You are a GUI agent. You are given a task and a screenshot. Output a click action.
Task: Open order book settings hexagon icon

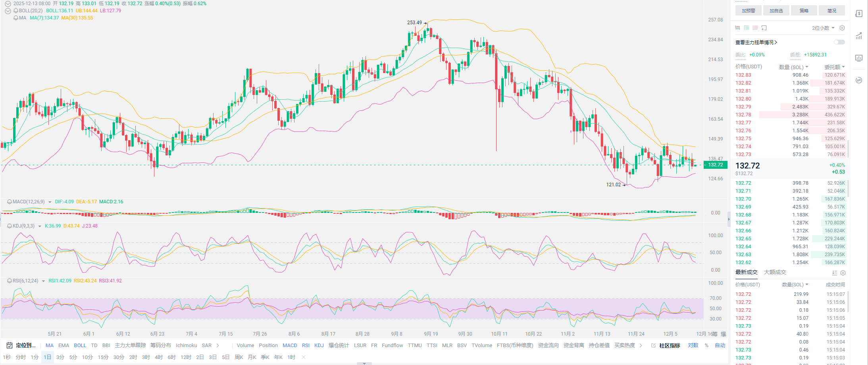[842, 28]
